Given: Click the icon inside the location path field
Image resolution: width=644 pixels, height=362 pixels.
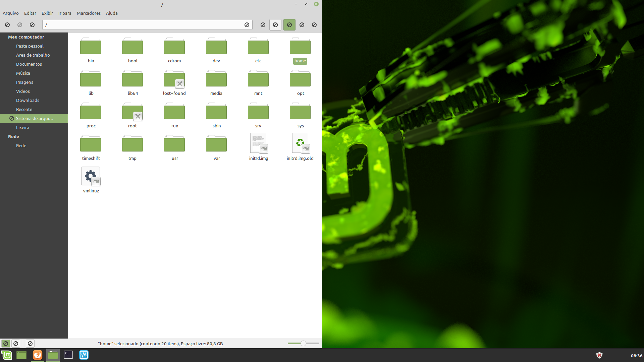Looking at the screenshot, I should click(x=247, y=25).
